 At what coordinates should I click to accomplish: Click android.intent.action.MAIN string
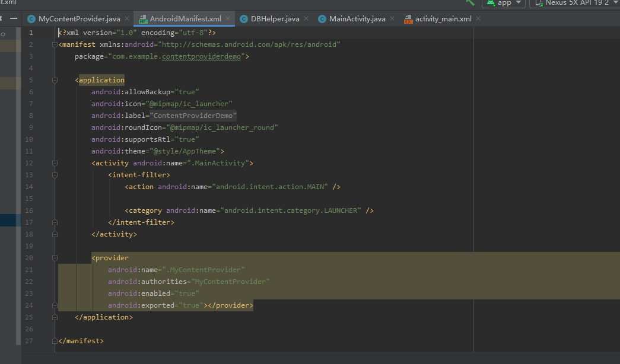coord(270,187)
